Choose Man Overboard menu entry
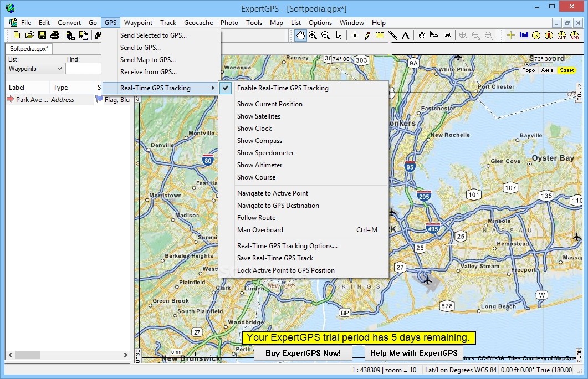 (303, 230)
